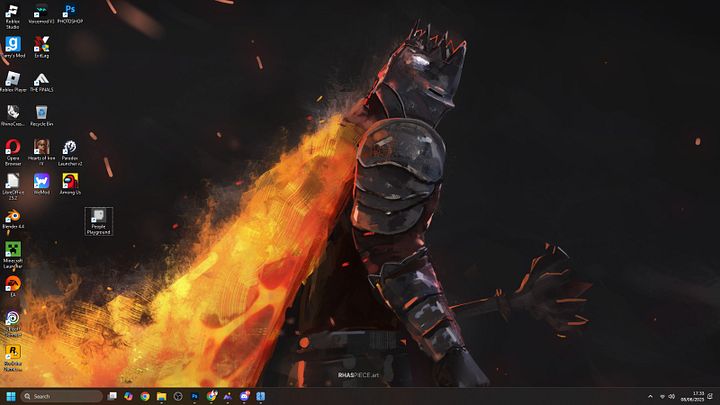Screen dimensions: 720x405
Task: Select the Among Us desktop icon
Action: pyautogui.click(x=70, y=184)
